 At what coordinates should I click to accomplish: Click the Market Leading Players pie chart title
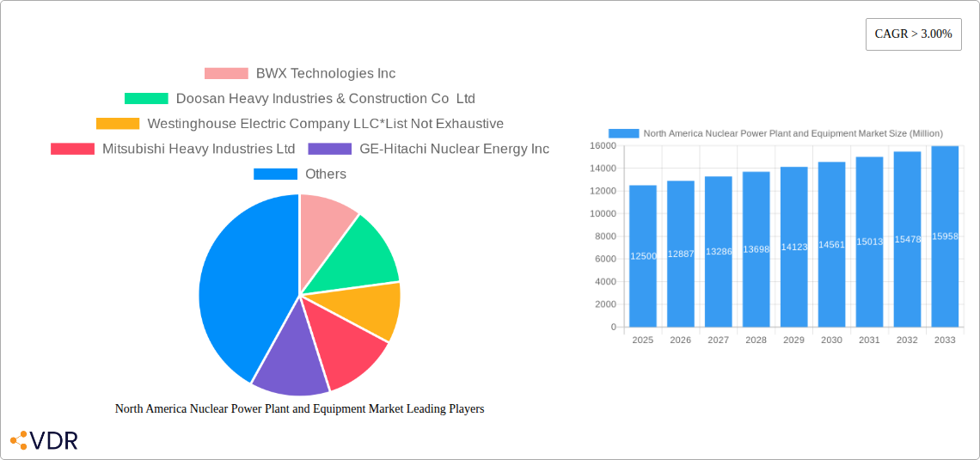pyautogui.click(x=299, y=408)
